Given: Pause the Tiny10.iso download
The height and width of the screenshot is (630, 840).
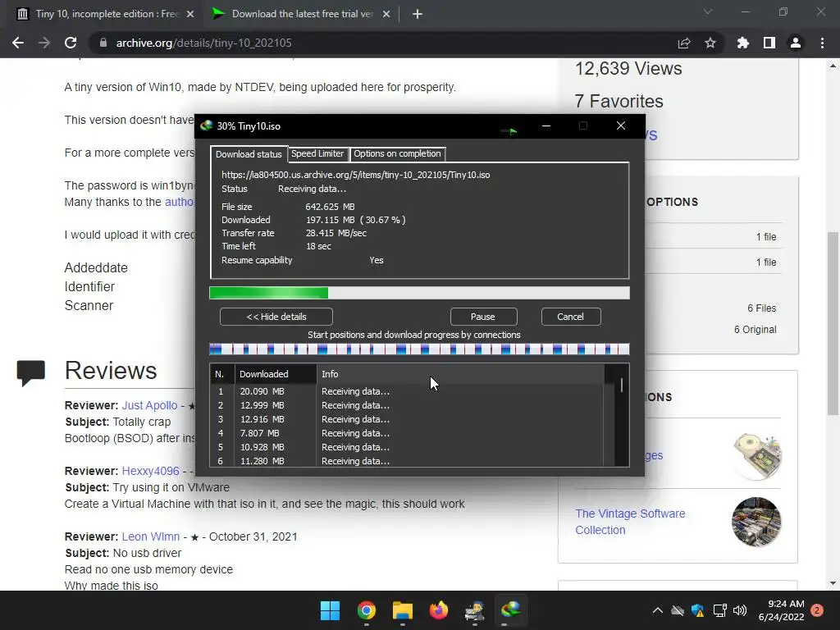Looking at the screenshot, I should (484, 317).
